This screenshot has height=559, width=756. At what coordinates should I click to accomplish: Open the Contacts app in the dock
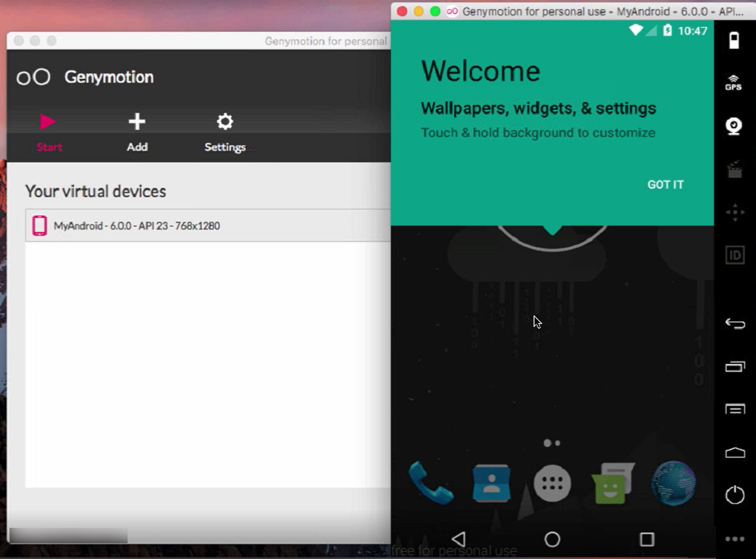[x=491, y=483]
